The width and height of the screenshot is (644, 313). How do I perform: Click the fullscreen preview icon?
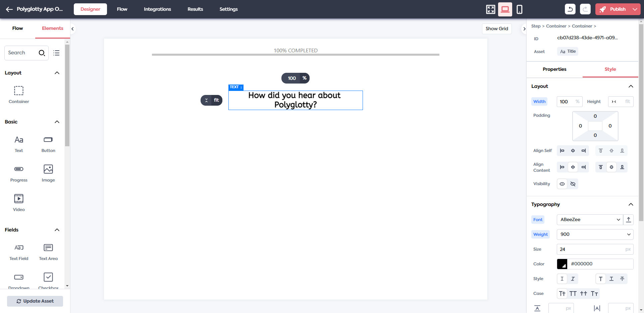[490, 9]
